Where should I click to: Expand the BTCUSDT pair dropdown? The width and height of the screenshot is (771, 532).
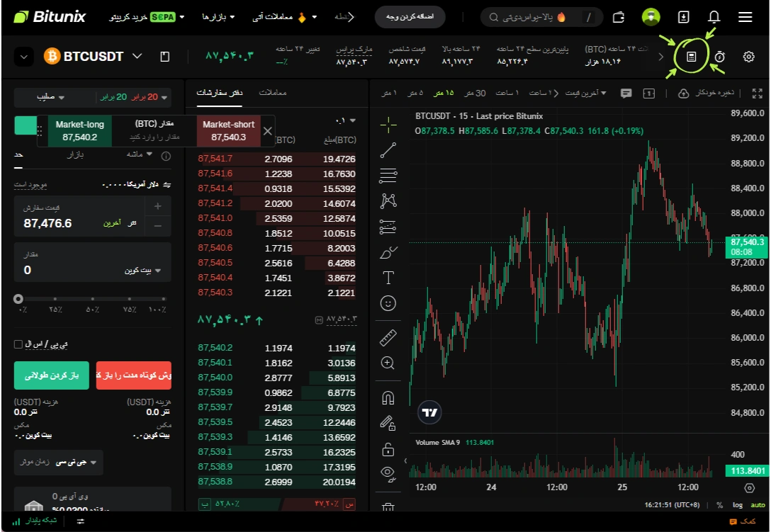[x=137, y=57]
